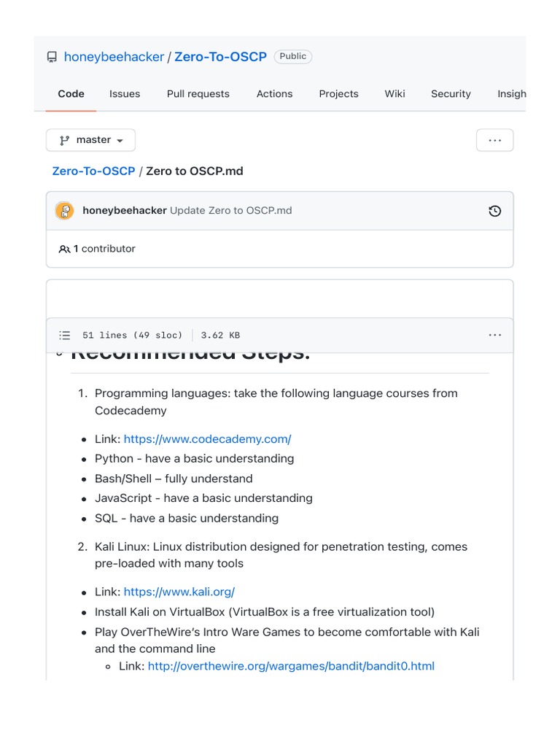Open commit history clock icon
560x747 pixels.
click(x=495, y=211)
